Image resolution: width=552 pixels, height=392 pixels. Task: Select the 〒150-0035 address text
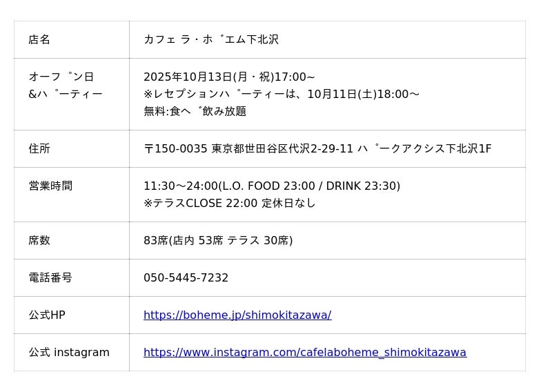[x=317, y=148]
